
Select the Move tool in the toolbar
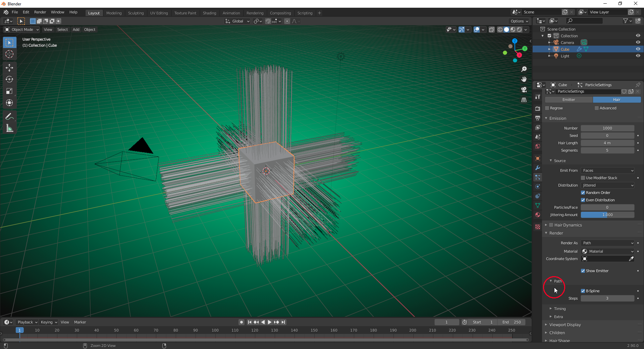[9, 68]
